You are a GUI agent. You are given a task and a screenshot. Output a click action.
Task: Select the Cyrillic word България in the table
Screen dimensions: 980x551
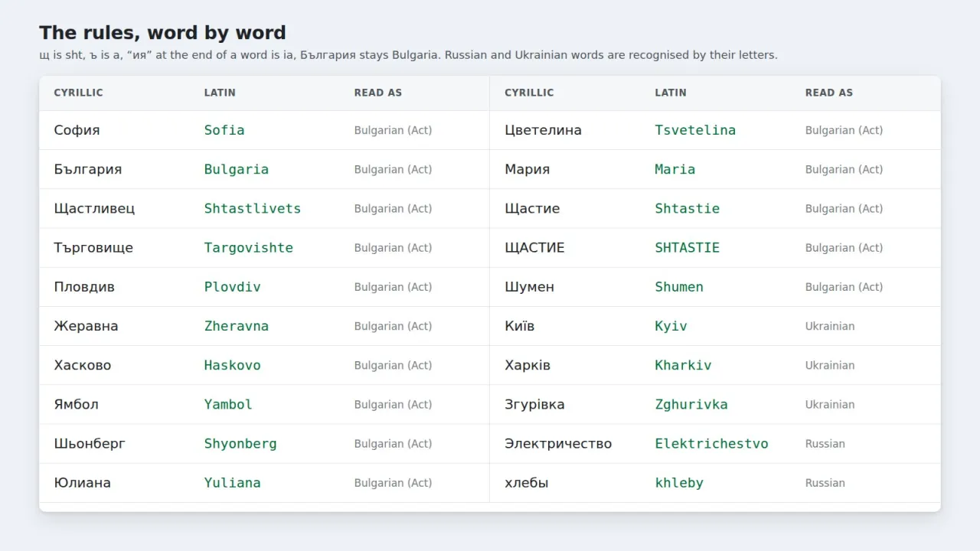[87, 169]
